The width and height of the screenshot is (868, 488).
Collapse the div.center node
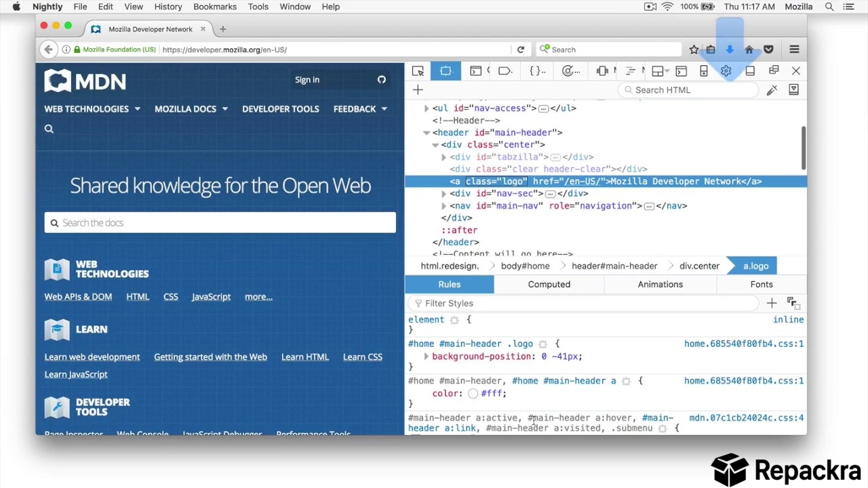point(435,145)
